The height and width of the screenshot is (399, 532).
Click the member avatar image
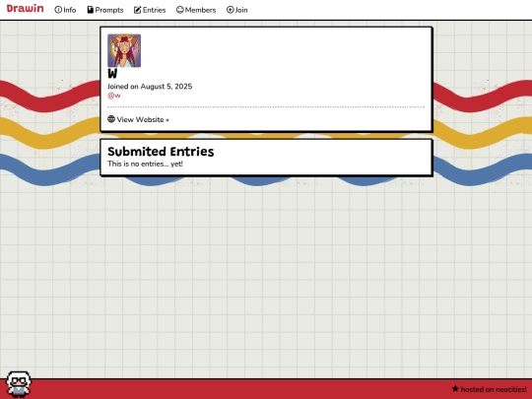click(x=124, y=50)
